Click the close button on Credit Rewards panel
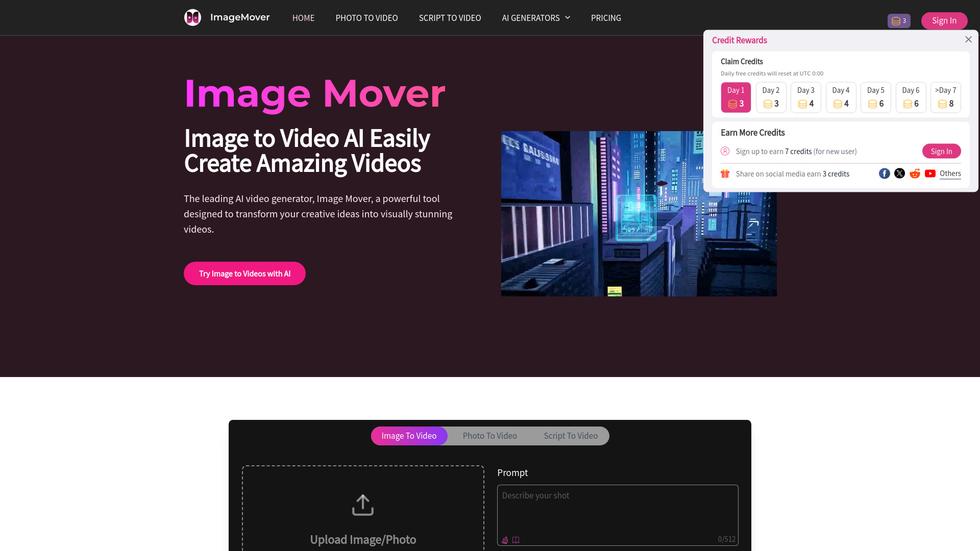 coord(968,39)
